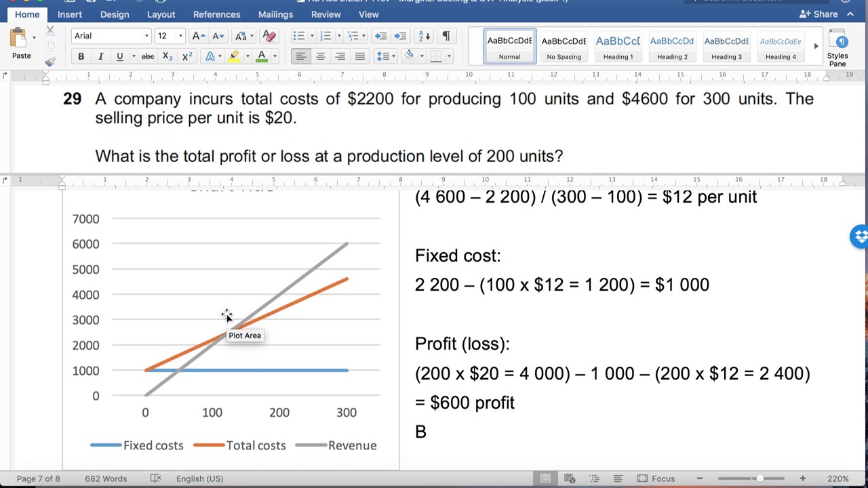The image size is (868, 488).
Task: Apply the Heading 1 style
Action: click(x=618, y=47)
